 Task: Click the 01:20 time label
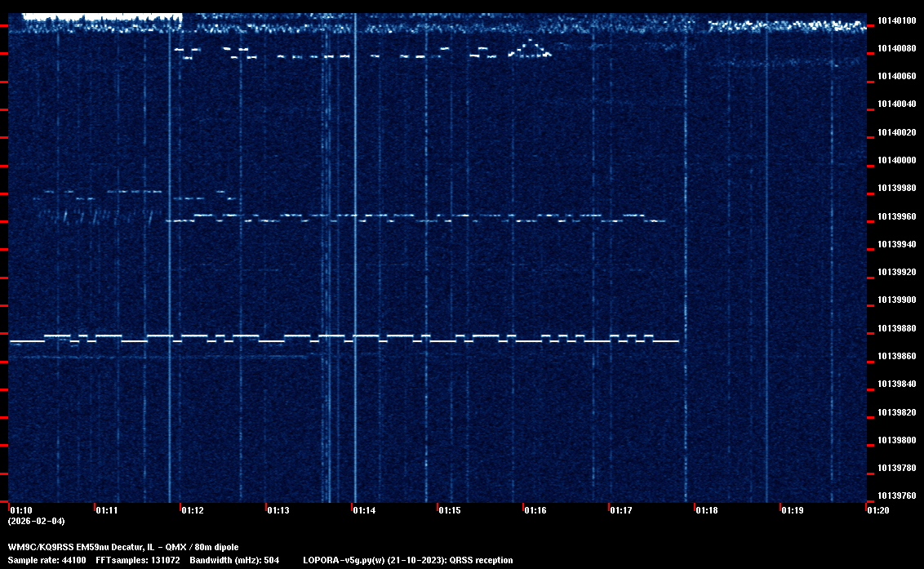tap(878, 510)
